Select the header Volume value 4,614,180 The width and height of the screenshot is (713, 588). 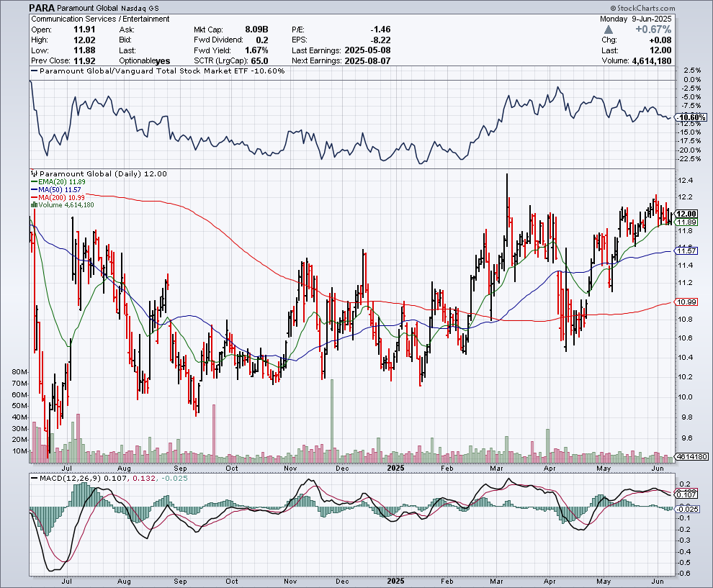click(652, 61)
